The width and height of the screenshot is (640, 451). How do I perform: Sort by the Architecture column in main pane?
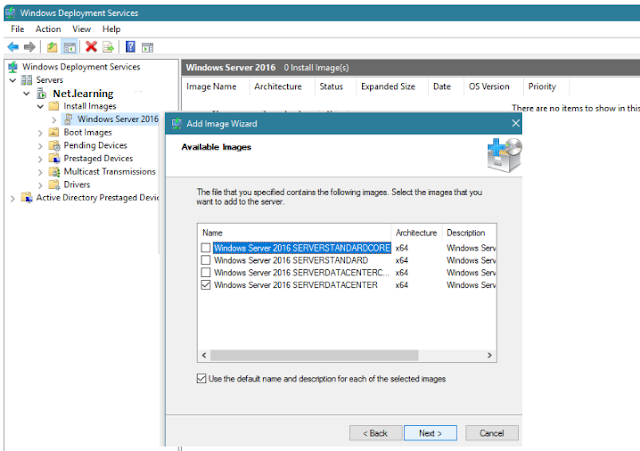point(282,87)
